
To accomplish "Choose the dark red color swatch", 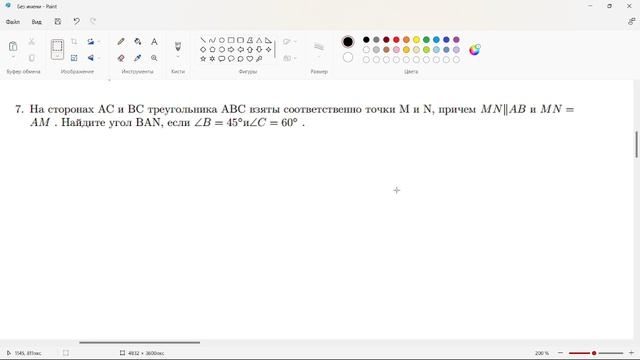I will pos(386,40).
